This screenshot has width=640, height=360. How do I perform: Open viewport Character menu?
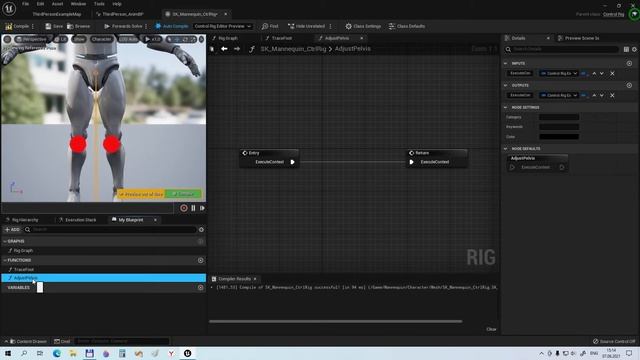point(101,39)
